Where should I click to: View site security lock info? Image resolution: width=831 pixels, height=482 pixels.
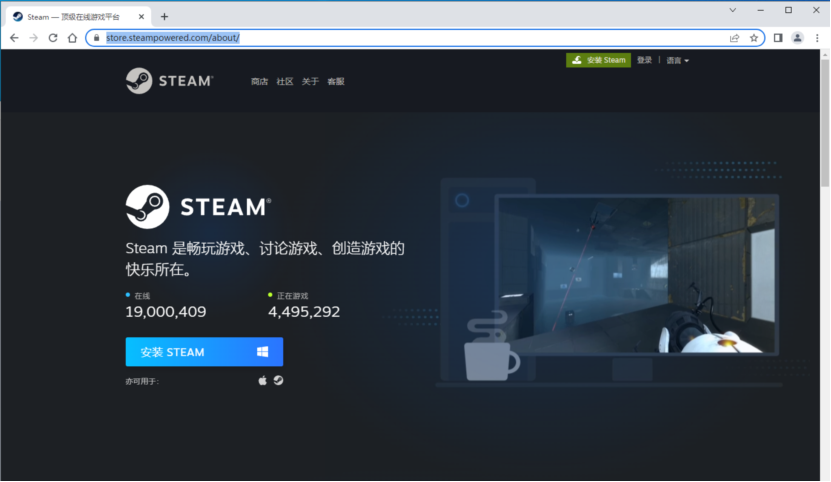[96, 38]
